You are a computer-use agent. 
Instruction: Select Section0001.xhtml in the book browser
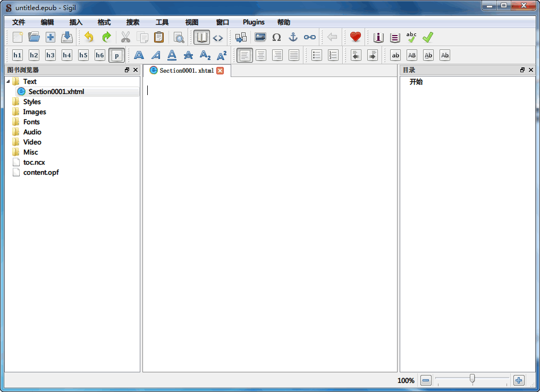pos(78,91)
